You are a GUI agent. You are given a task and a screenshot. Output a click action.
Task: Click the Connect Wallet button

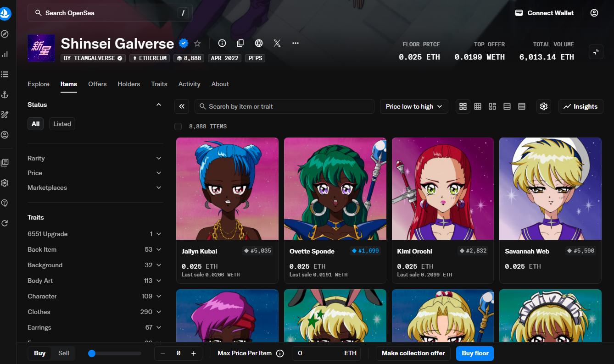[544, 13]
